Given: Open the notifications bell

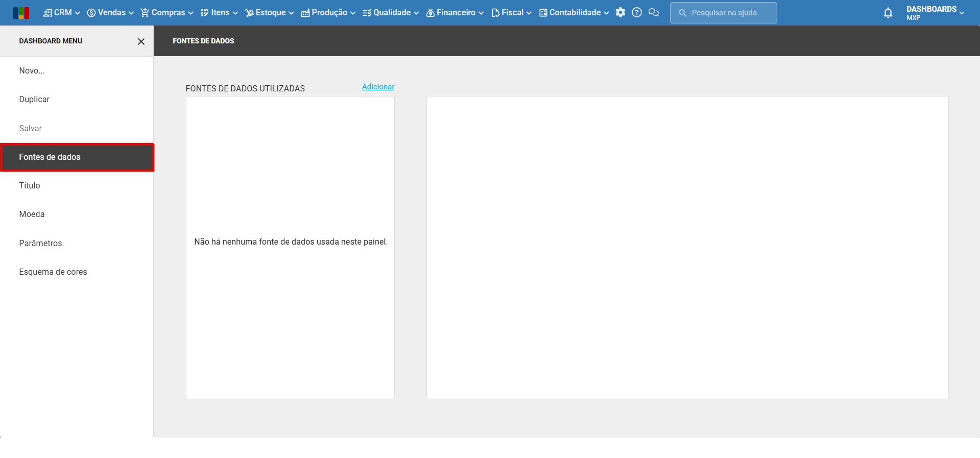Looking at the screenshot, I should coord(888,13).
